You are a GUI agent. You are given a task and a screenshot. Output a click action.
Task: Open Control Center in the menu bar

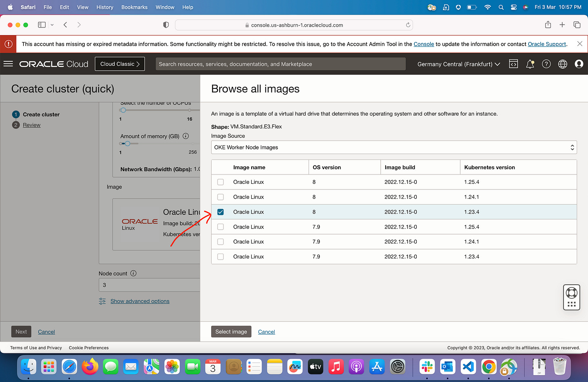click(514, 7)
